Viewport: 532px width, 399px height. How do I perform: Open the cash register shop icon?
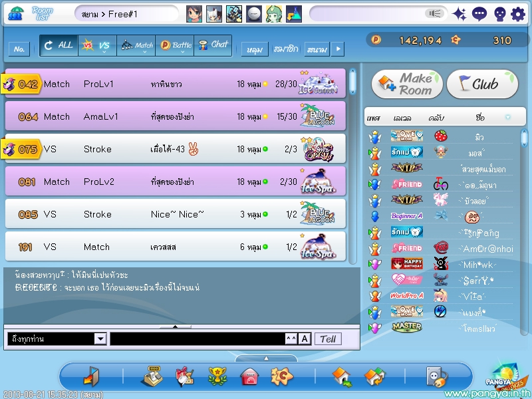(152, 376)
